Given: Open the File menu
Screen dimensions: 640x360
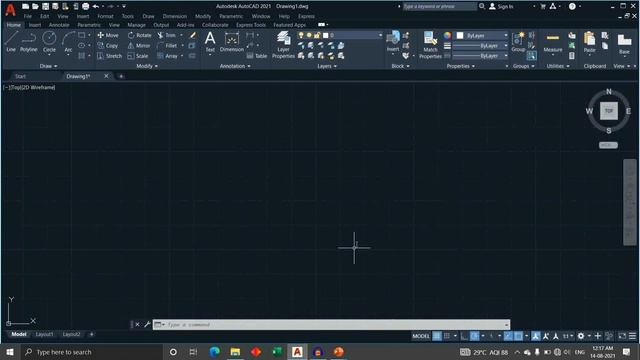Looking at the screenshot, I should (x=28, y=16).
